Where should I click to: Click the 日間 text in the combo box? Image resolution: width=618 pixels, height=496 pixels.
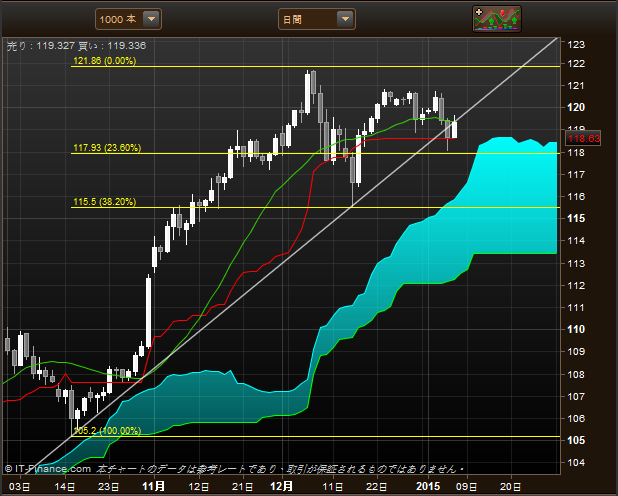[x=292, y=20]
